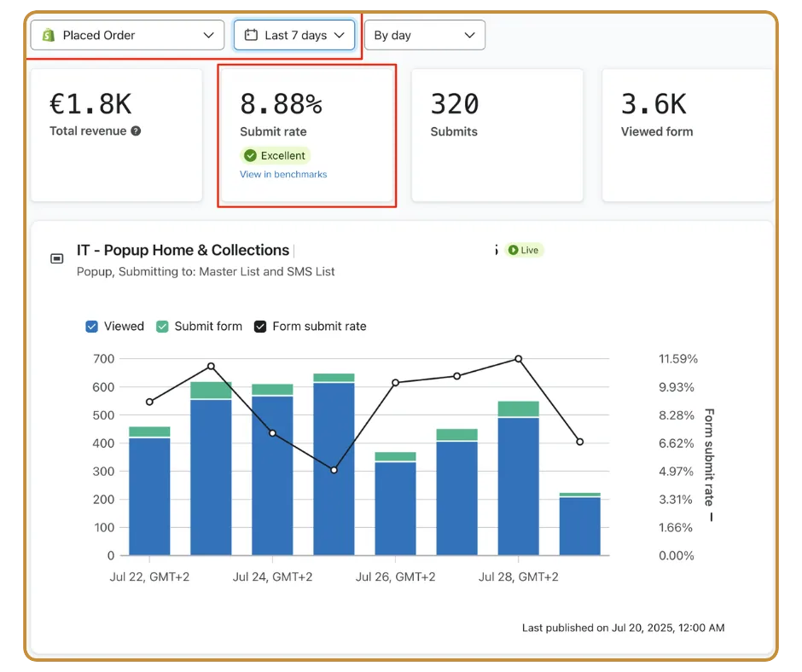Click the Shopify bag icon
This screenshot has width=802, height=672.
pos(49,35)
